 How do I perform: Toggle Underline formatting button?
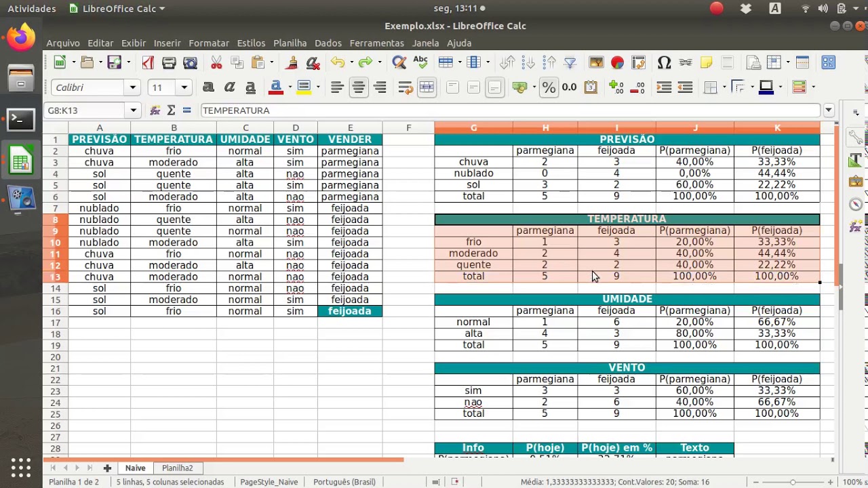coord(250,87)
